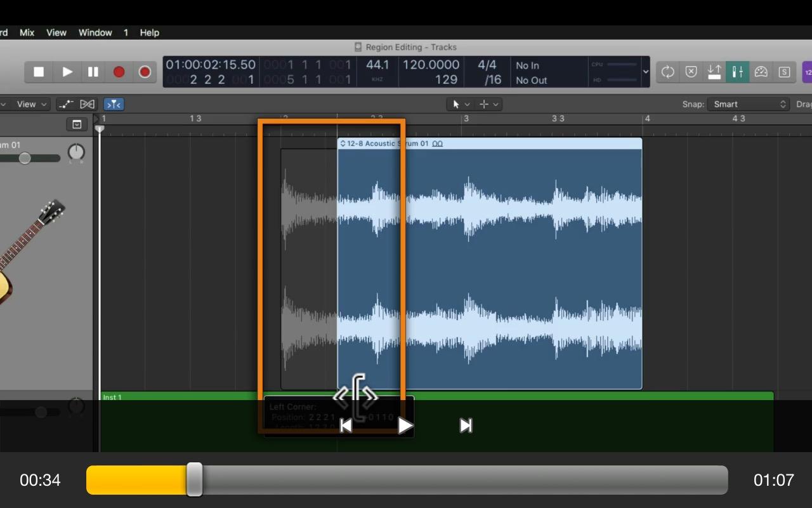Click the 4/4 time signature display
812x508 pixels.
(x=487, y=65)
